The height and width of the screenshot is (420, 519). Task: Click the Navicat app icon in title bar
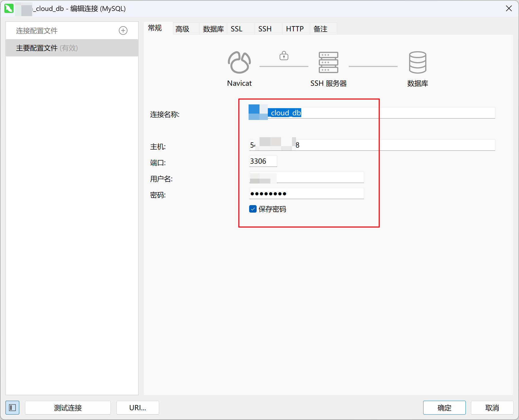tap(9, 9)
